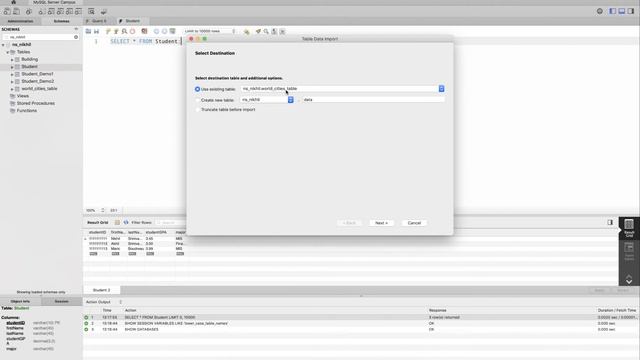
Task: Switch to the Session tab
Action: 62,301
